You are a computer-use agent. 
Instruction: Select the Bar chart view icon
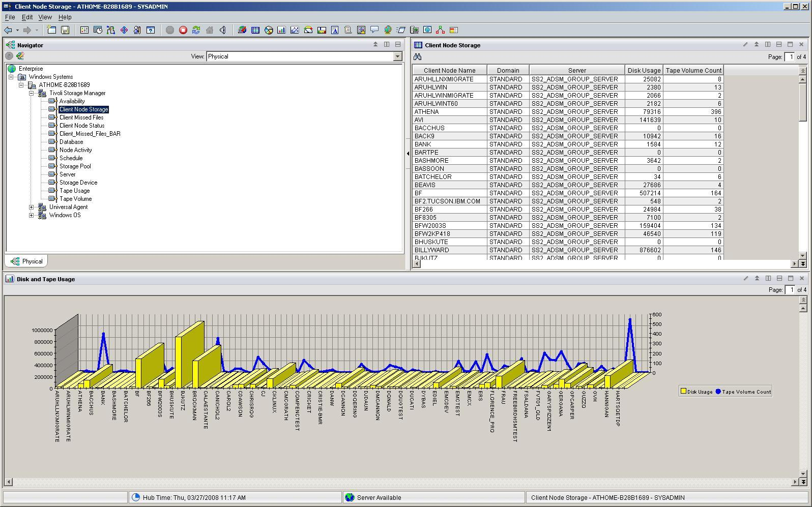[281, 30]
